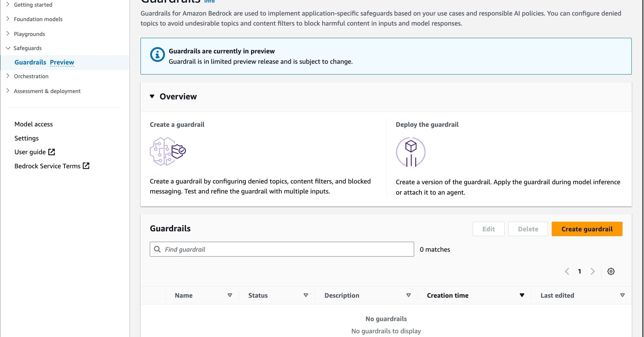Click the Deploy the guardrail illustration icon
The height and width of the screenshot is (337, 644).
[x=410, y=152]
